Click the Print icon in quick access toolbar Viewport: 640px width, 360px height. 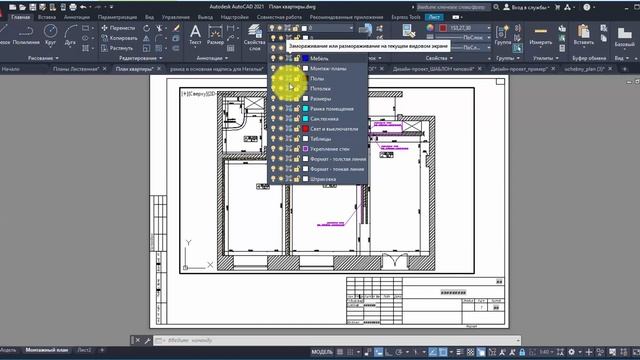coord(73,7)
